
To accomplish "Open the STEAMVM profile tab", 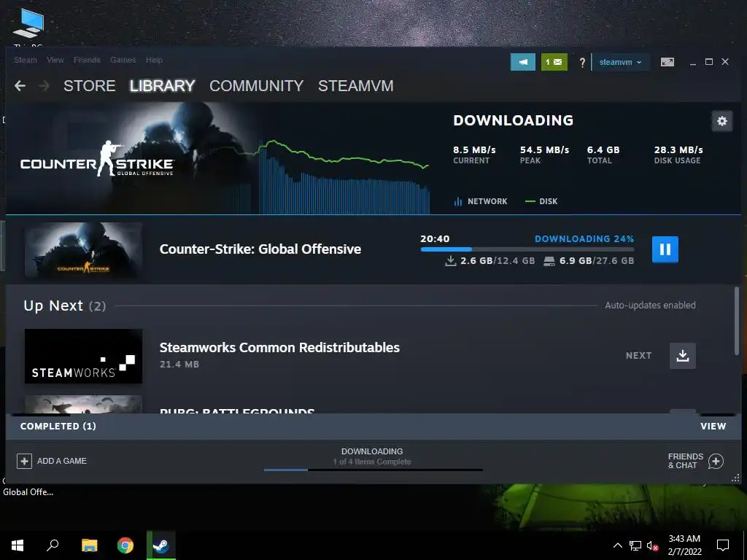I will click(355, 86).
